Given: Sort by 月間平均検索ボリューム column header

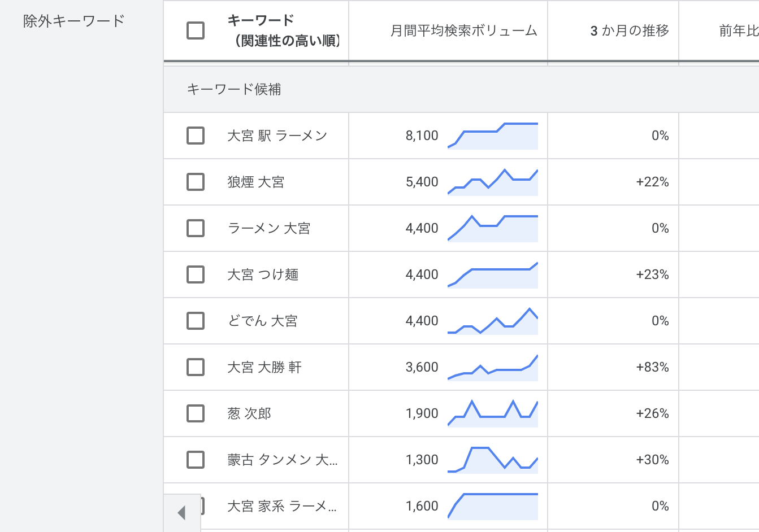Looking at the screenshot, I should point(463,30).
